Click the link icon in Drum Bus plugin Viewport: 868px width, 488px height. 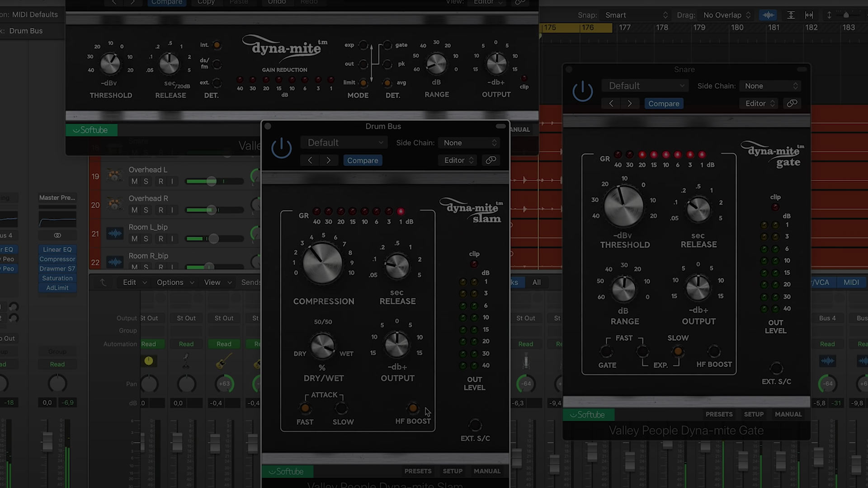pos(491,160)
